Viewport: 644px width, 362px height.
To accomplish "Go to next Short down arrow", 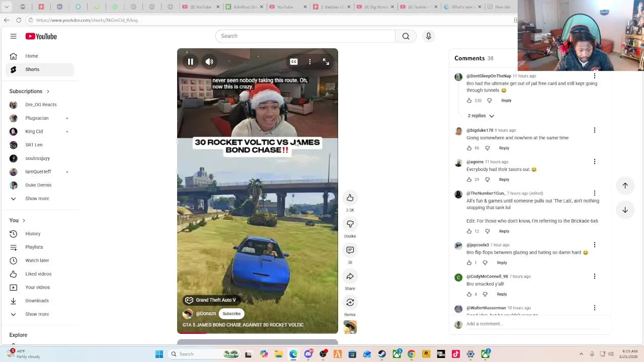I will tap(625, 210).
